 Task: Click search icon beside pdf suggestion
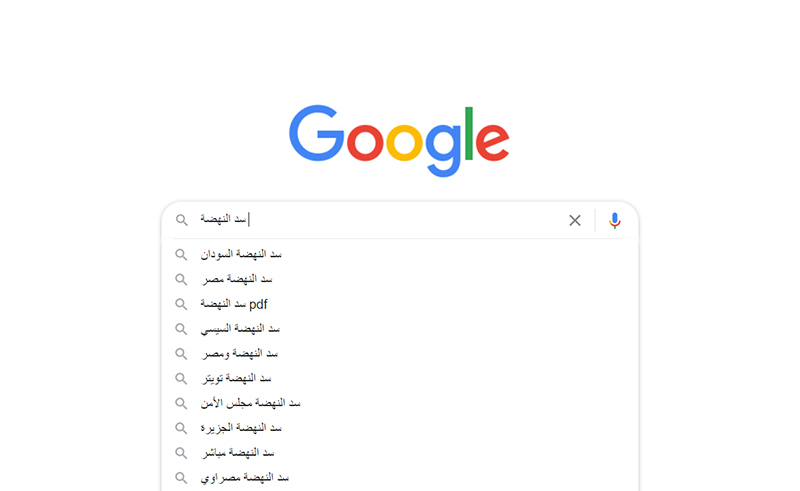tap(181, 304)
